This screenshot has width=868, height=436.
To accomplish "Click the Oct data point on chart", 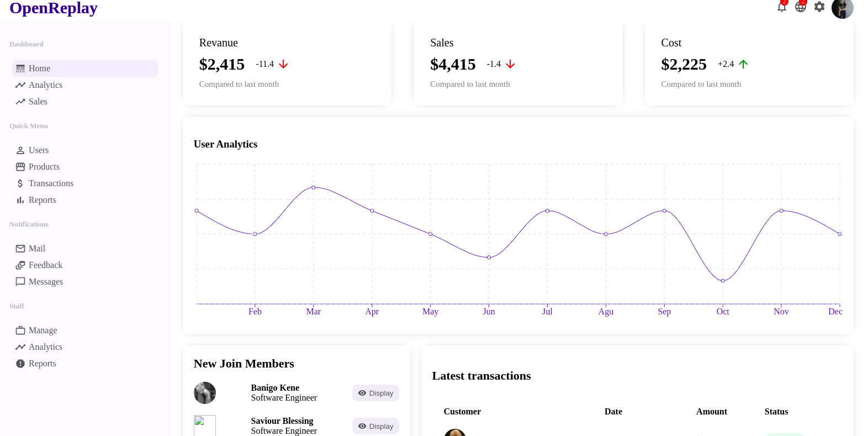I will 723,281.
